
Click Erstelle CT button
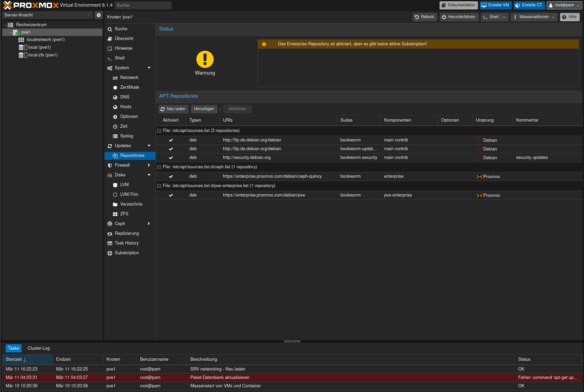point(529,5)
